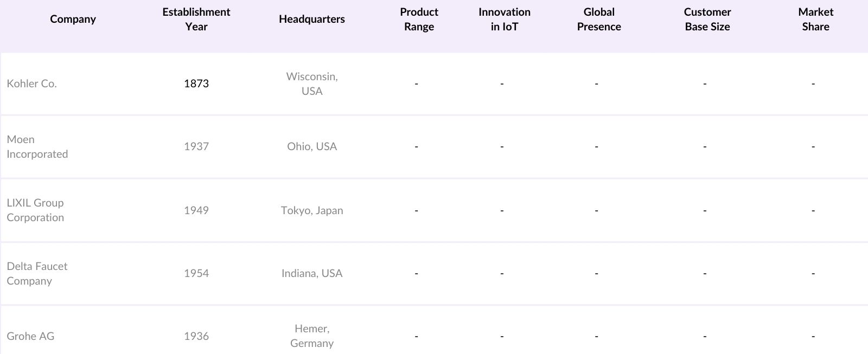The width and height of the screenshot is (868, 354).
Task: Open the Delta Faucet Company entry
Action: click(x=37, y=274)
